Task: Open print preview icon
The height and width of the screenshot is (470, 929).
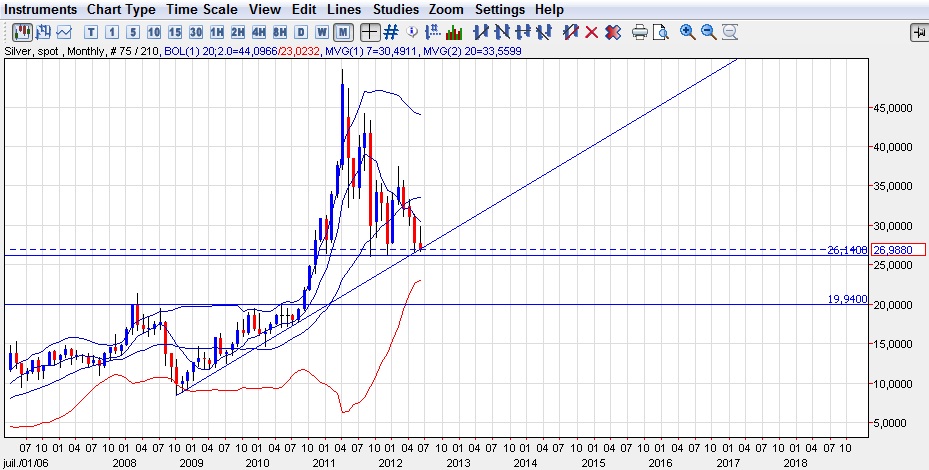Action: pyautogui.click(x=660, y=32)
